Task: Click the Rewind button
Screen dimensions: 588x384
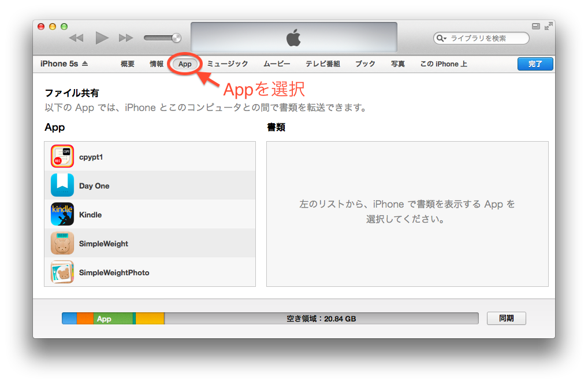Action: [x=76, y=38]
